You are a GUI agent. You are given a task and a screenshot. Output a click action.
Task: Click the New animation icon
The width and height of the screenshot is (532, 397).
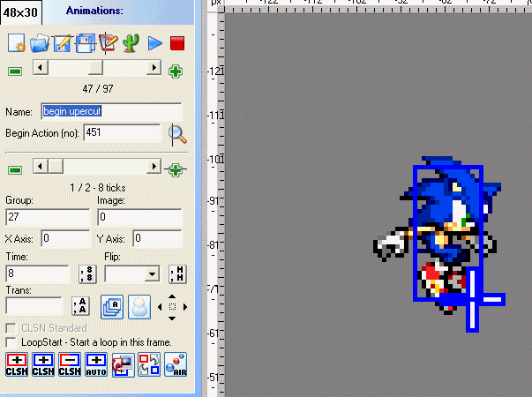click(x=16, y=42)
